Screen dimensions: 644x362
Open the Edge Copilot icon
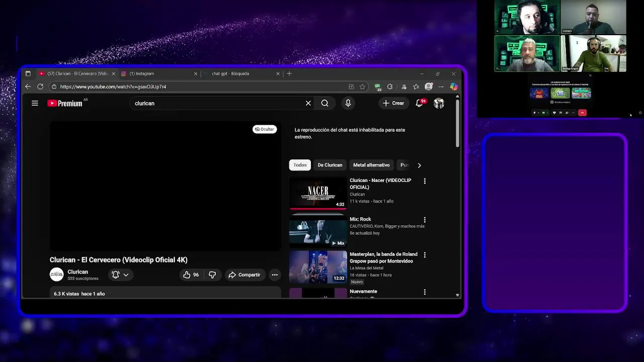pos(454,86)
